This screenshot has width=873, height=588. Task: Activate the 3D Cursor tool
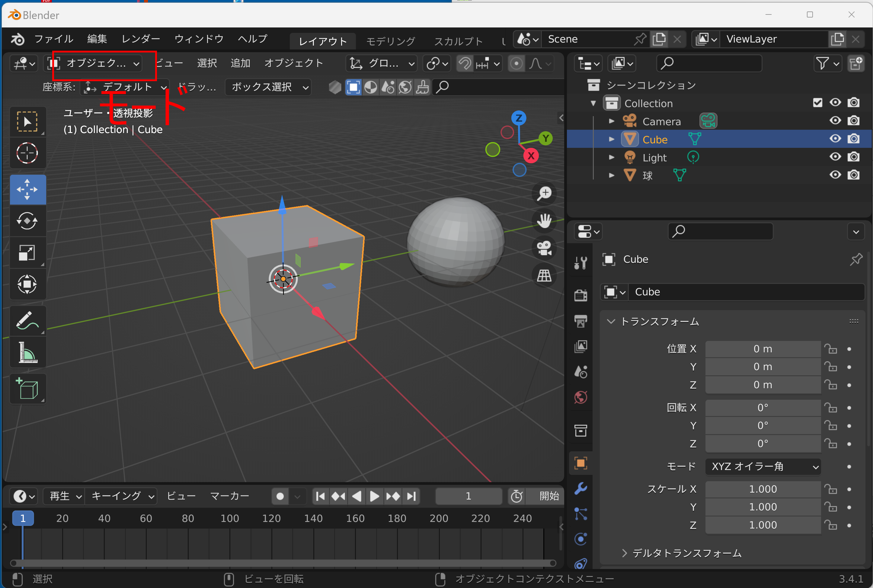[x=27, y=153]
